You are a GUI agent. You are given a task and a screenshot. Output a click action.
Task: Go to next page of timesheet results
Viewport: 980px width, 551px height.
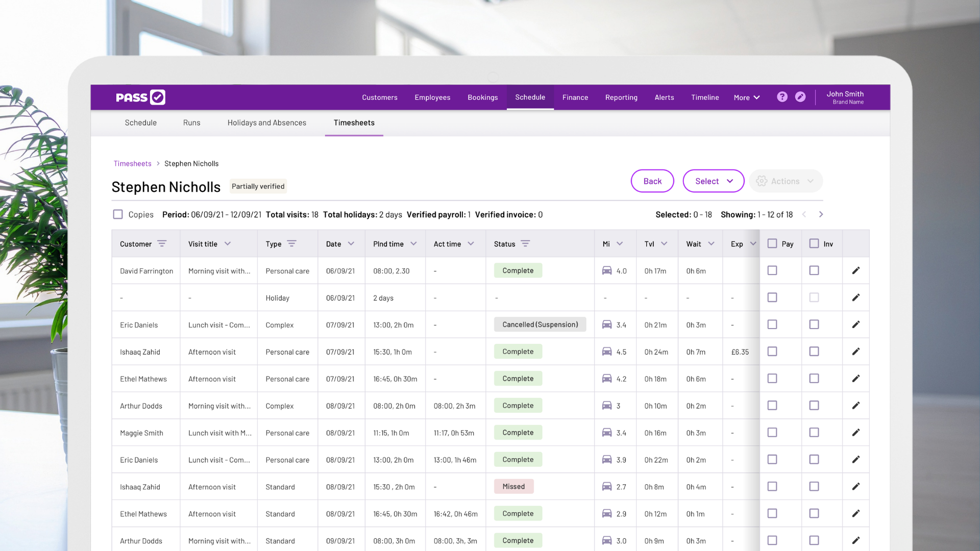coord(821,215)
